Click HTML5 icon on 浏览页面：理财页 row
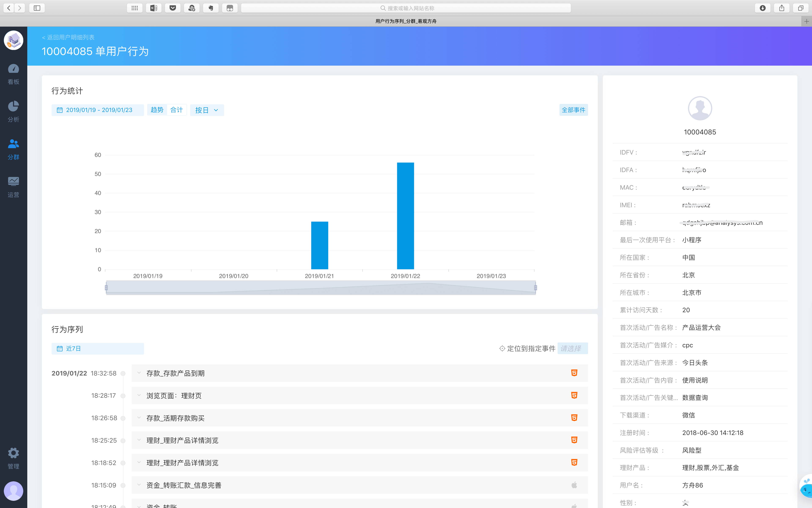This screenshot has height=508, width=812. pyautogui.click(x=574, y=395)
